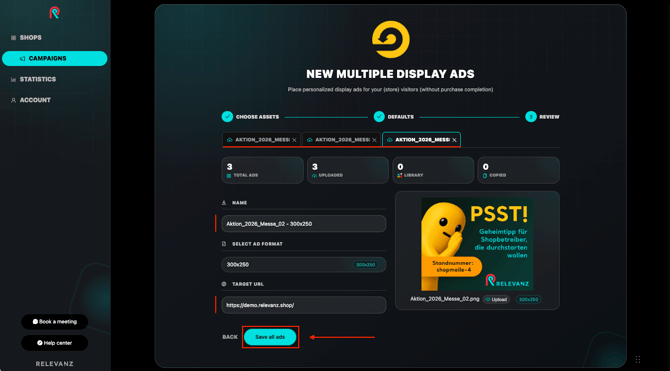Click the Relevanz logo in the sidebar

pos(54,13)
